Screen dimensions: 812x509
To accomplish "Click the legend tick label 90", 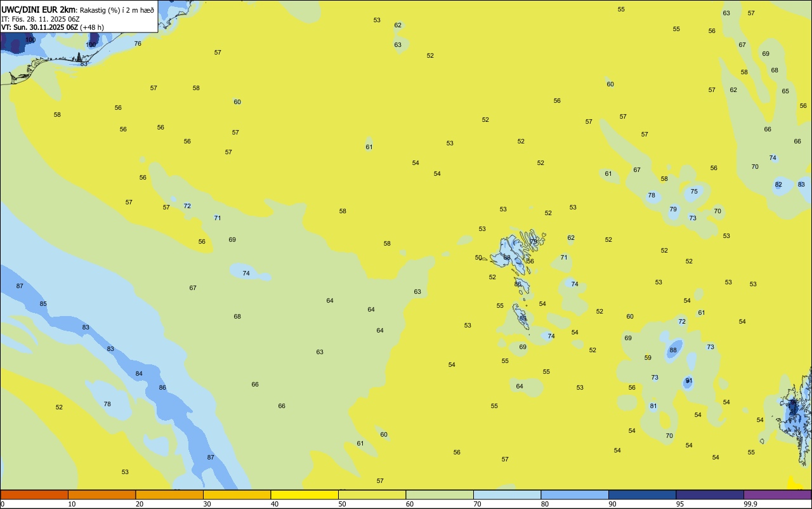I will pos(613,504).
